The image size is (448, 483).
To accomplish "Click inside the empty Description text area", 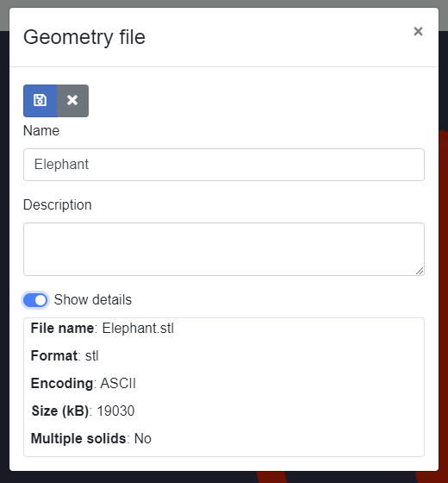I will [224, 249].
